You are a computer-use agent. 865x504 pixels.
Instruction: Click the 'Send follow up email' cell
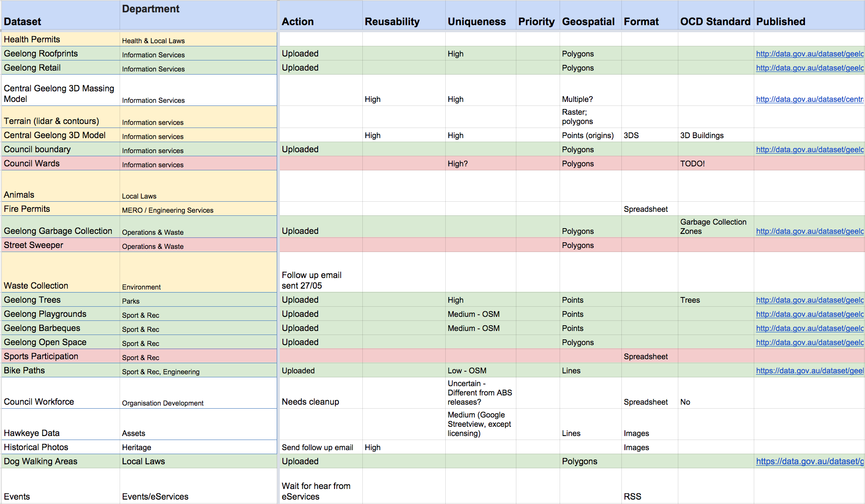pos(317,448)
